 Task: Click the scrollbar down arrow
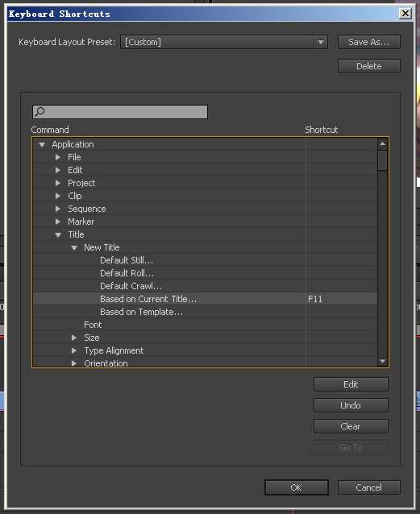point(382,361)
